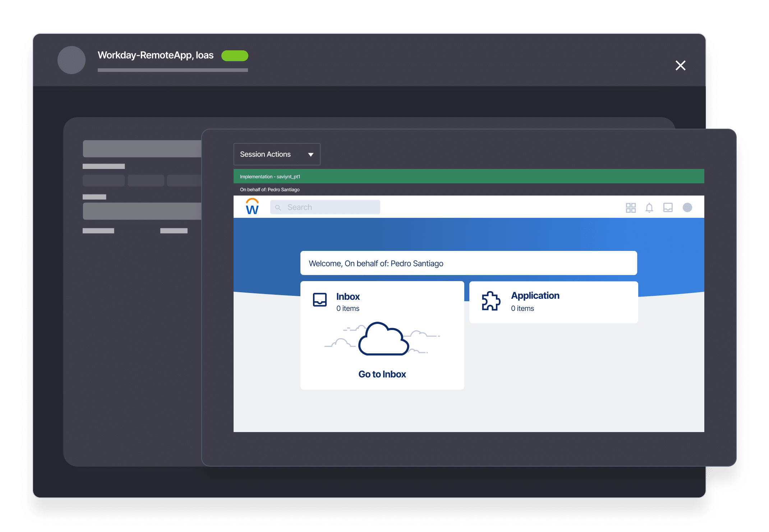The width and height of the screenshot is (769, 532).
Task: Click the Implementation - saviynt_pt1 green banner
Action: tap(469, 176)
